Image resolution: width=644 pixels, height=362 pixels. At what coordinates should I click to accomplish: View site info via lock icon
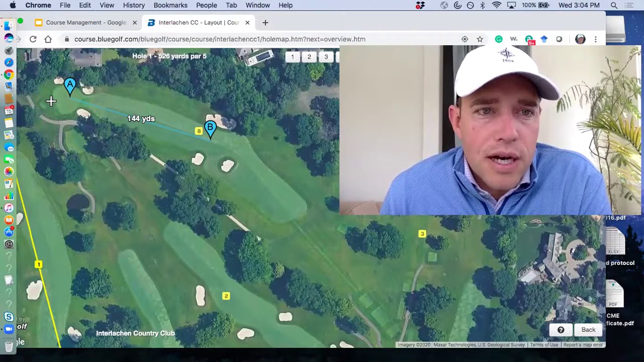pyautogui.click(x=66, y=39)
